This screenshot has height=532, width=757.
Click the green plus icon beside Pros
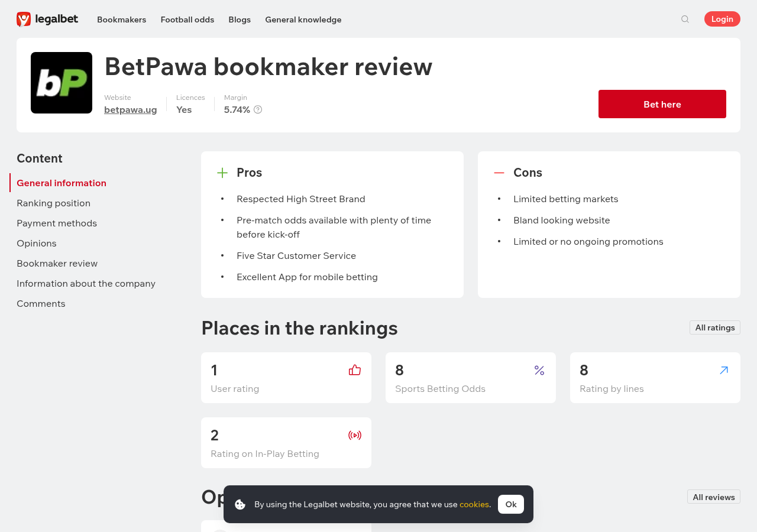(222, 173)
